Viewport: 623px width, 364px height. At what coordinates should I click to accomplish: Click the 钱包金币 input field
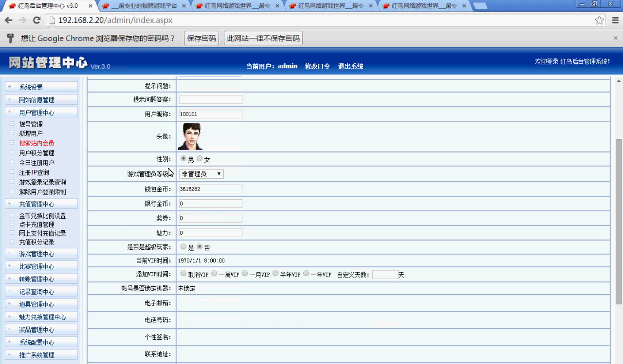pyautogui.click(x=211, y=189)
